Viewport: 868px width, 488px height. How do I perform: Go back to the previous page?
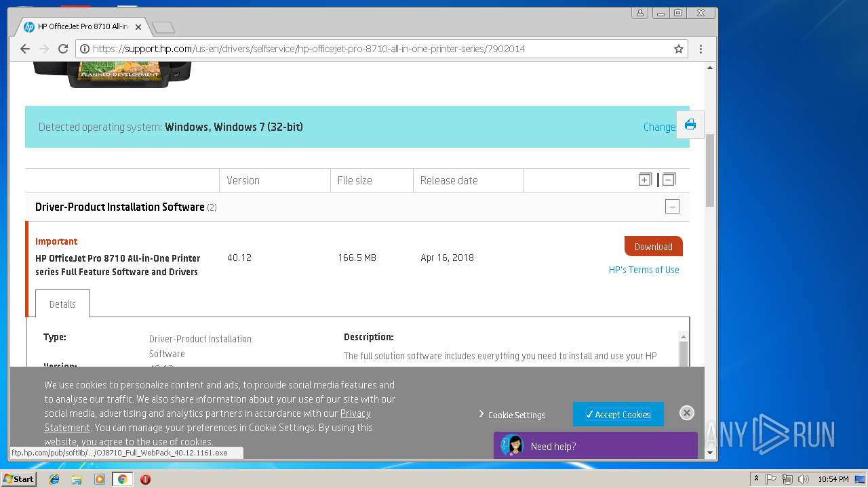[x=25, y=49]
